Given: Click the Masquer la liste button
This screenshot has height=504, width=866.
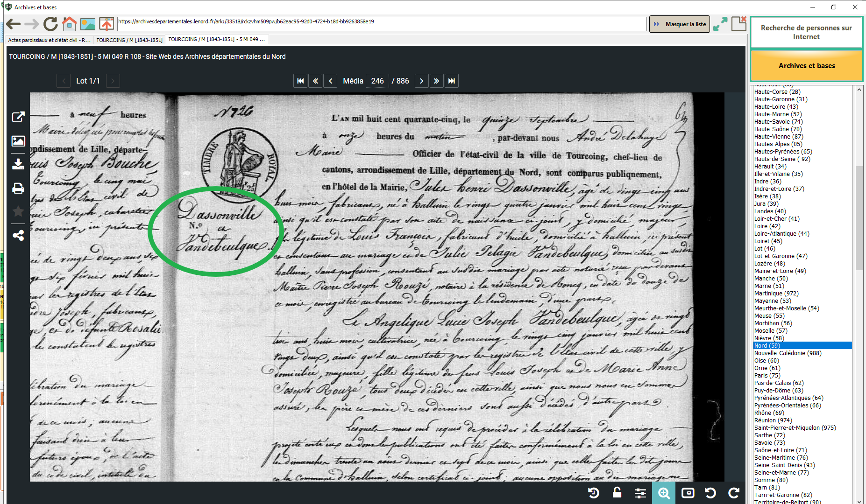Looking at the screenshot, I should pos(680,24).
